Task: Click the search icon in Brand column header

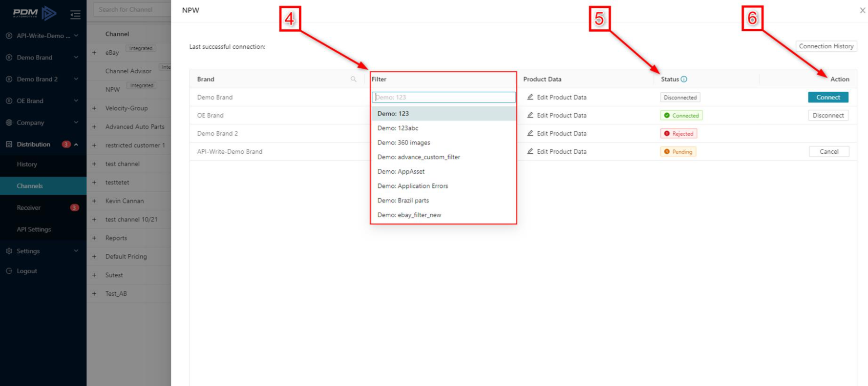Action: point(353,79)
